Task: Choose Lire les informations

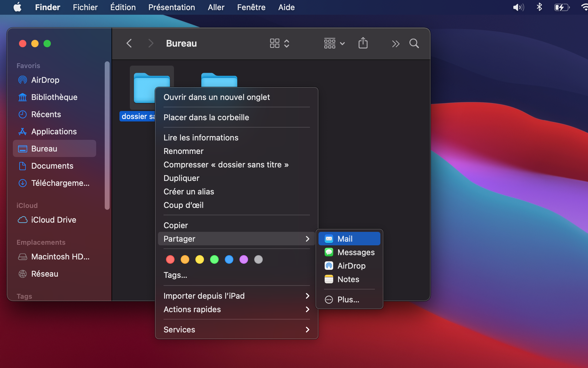Action: tap(237, 138)
